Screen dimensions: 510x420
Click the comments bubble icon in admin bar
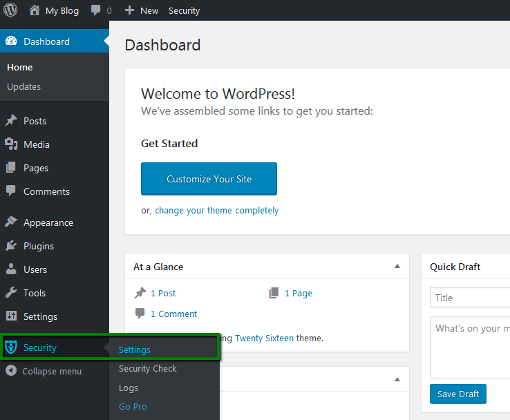(x=95, y=10)
